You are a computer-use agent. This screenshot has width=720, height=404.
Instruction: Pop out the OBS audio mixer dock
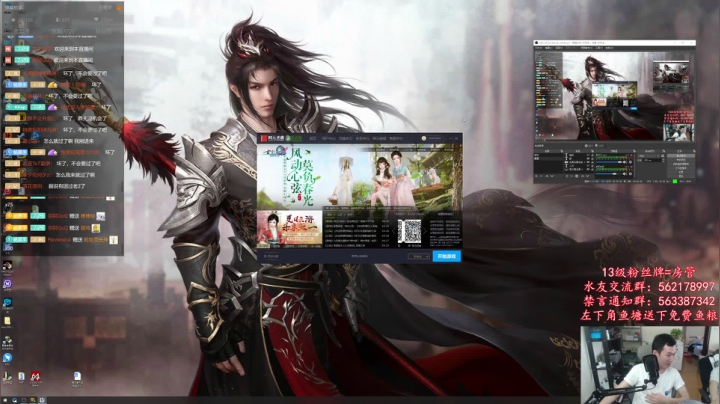634,151
